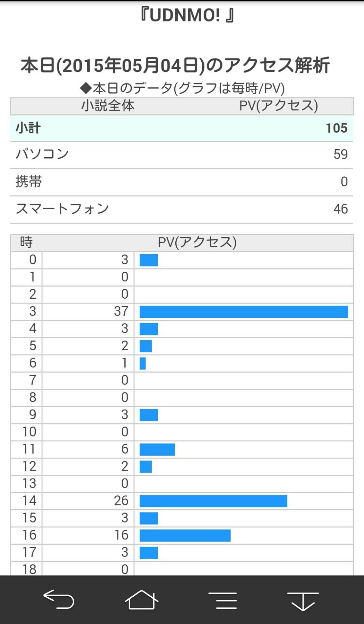Tap the page heading for 2015年05月04日
Image resolution: width=364 pixels, height=624 pixels.
pyautogui.click(x=175, y=65)
